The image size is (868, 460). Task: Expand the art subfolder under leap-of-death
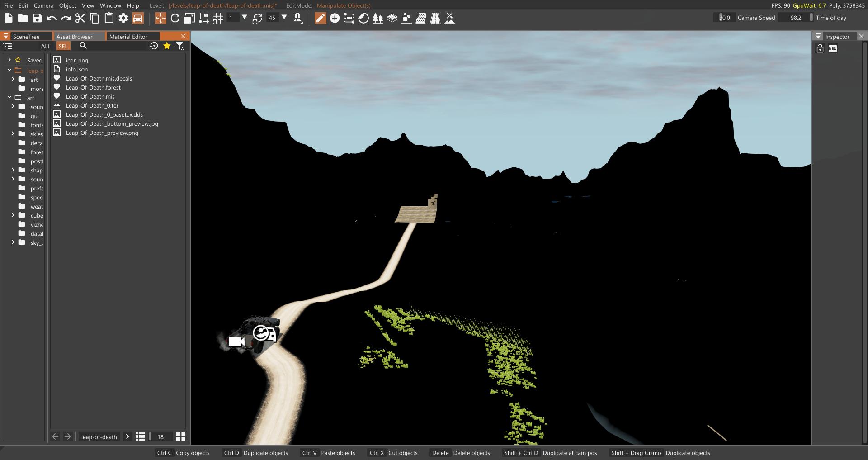click(x=13, y=79)
